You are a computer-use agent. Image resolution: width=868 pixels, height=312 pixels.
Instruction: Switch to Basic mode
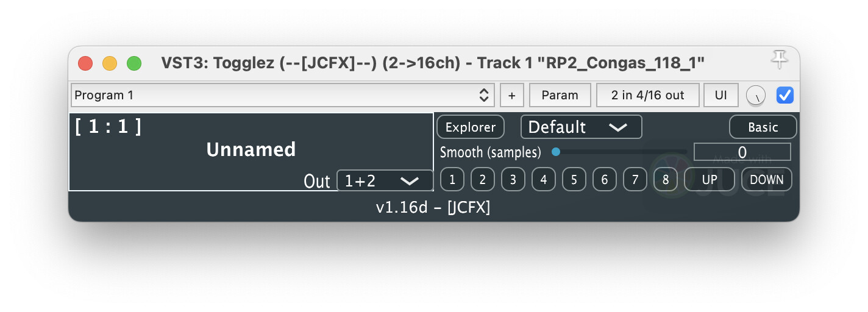(x=763, y=127)
